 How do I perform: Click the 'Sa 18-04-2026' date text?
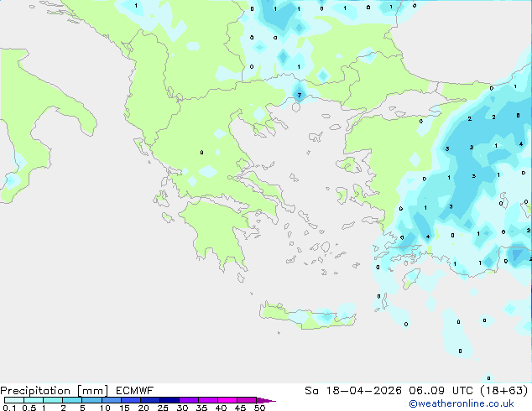tap(353, 391)
